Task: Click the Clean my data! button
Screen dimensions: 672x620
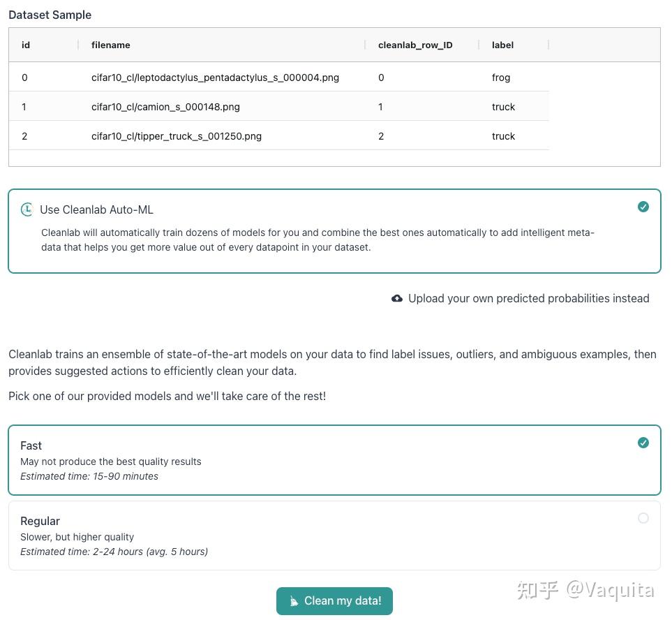Action: click(334, 601)
